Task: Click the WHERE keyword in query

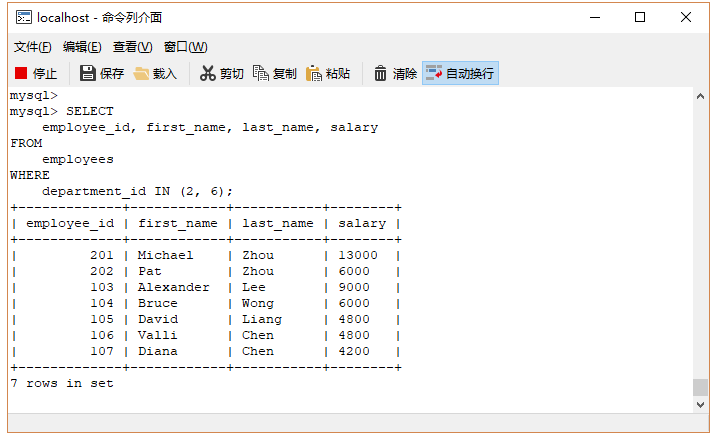Action: pyautogui.click(x=30, y=175)
